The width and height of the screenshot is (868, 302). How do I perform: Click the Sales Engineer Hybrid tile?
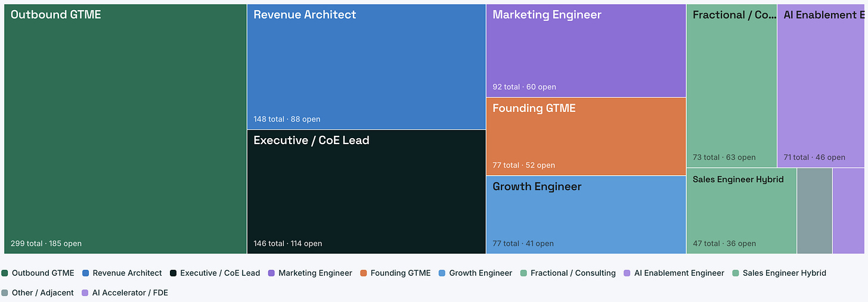pyautogui.click(x=742, y=211)
